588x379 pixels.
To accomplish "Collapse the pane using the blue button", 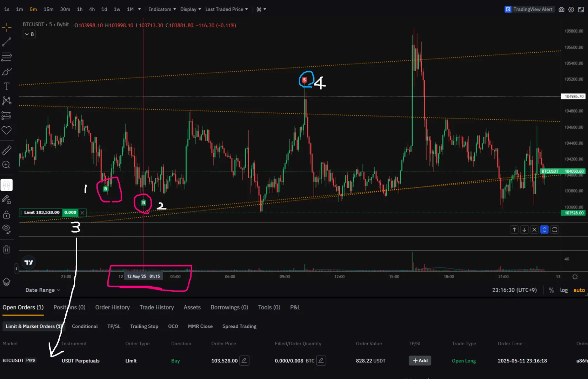I will (x=544, y=230).
